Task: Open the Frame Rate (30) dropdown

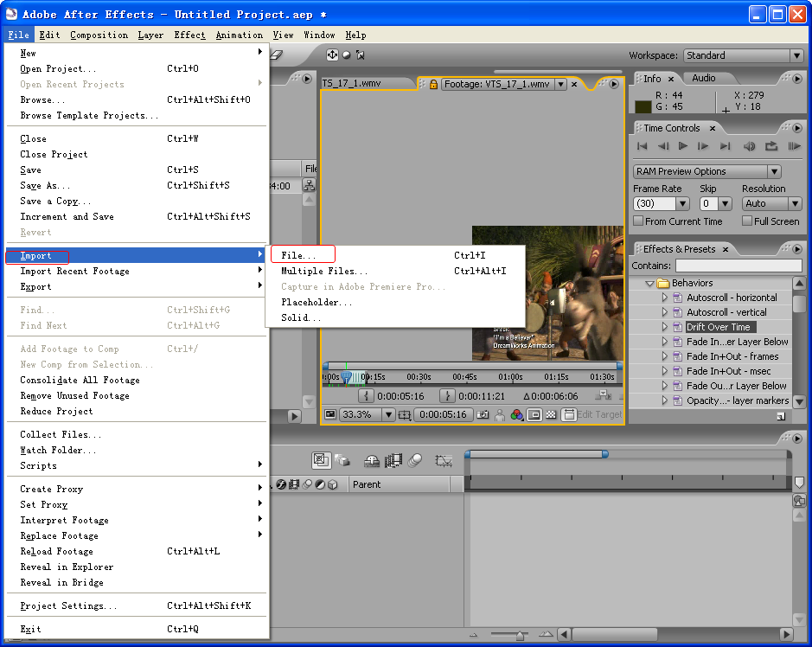Action: pyautogui.click(x=662, y=203)
